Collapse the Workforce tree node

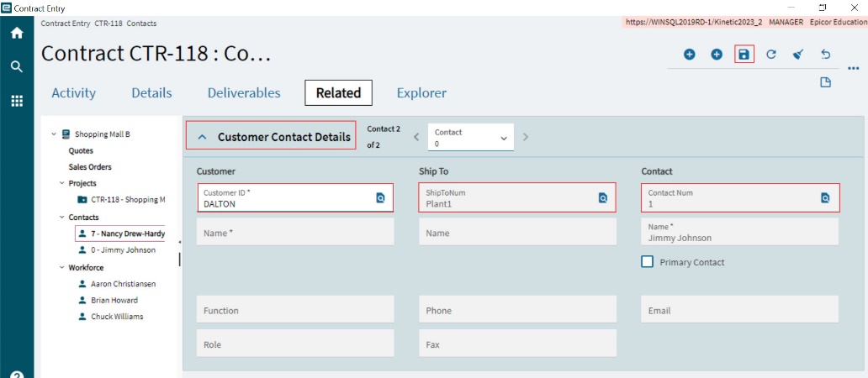point(61,267)
